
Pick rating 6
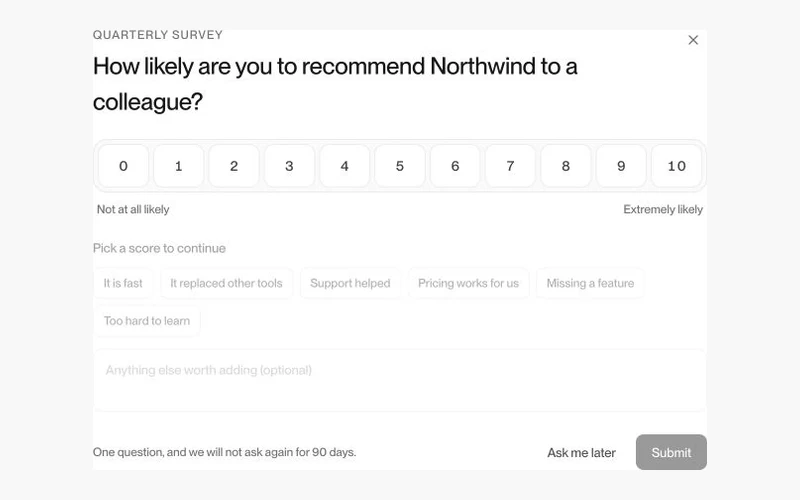(455, 166)
